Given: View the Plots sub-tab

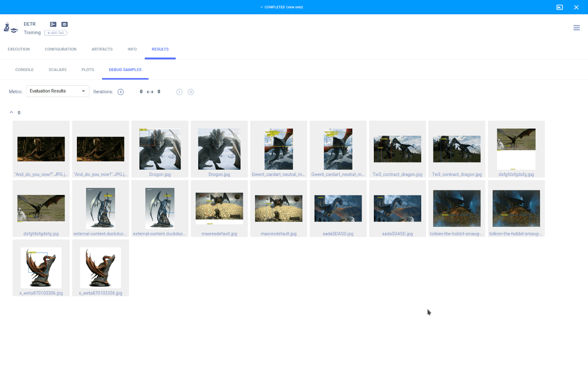Looking at the screenshot, I should 88,70.
